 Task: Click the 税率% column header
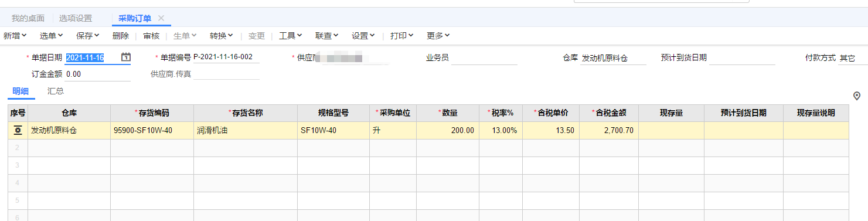(501, 113)
